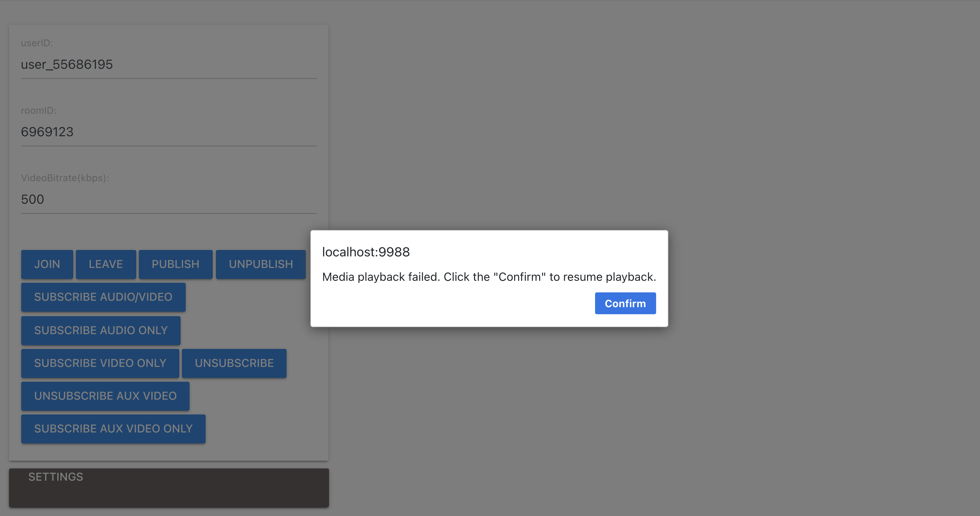Hit the UNSUBSCRIBE button
This screenshot has width=980, height=516.
click(x=234, y=363)
